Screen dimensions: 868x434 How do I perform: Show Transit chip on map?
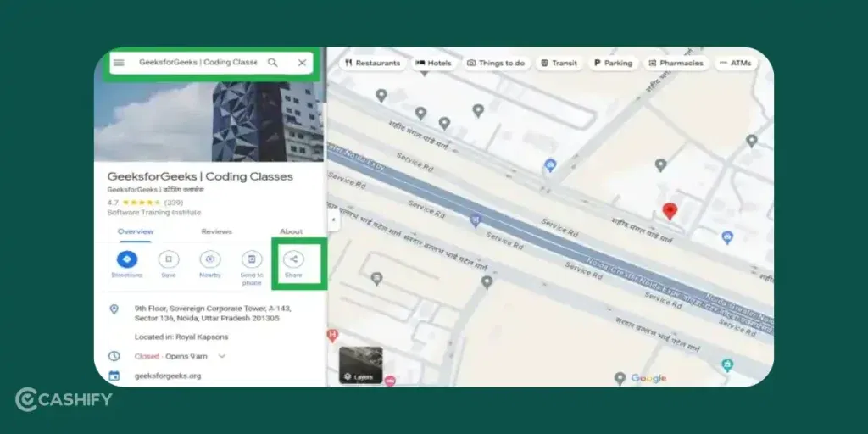(x=559, y=63)
